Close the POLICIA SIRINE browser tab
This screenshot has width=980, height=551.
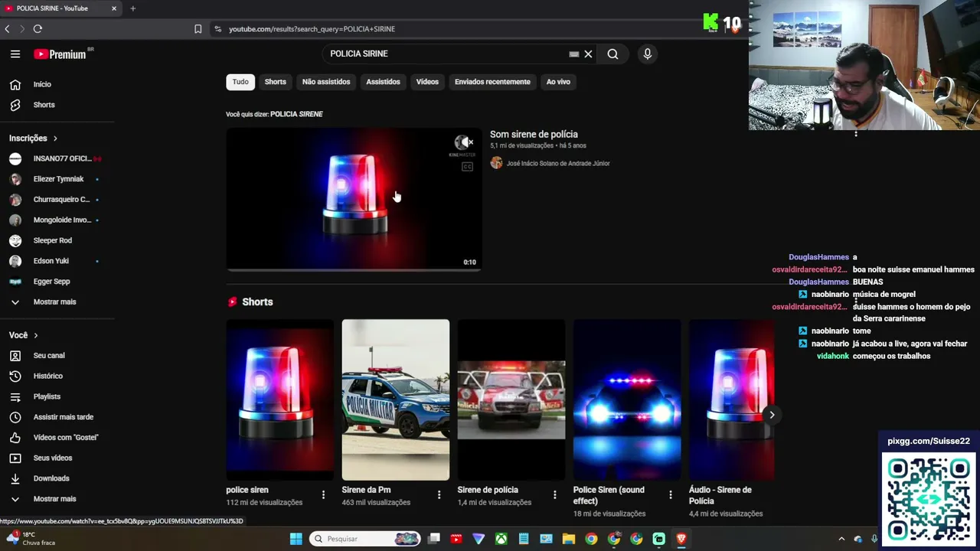[114, 8]
